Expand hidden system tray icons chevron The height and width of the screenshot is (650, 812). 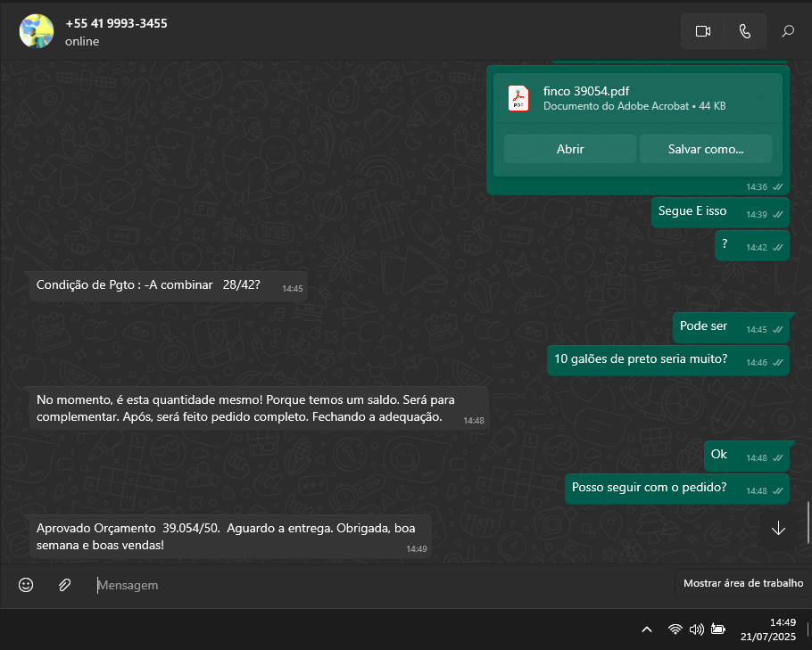point(647,629)
